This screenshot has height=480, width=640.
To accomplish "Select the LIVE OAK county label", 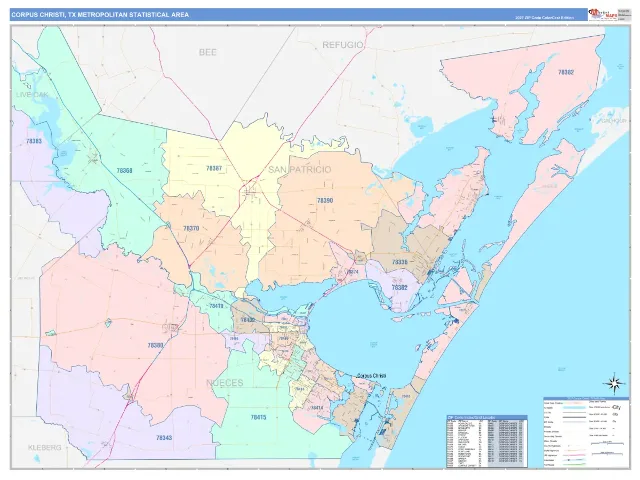I will 32,95.
